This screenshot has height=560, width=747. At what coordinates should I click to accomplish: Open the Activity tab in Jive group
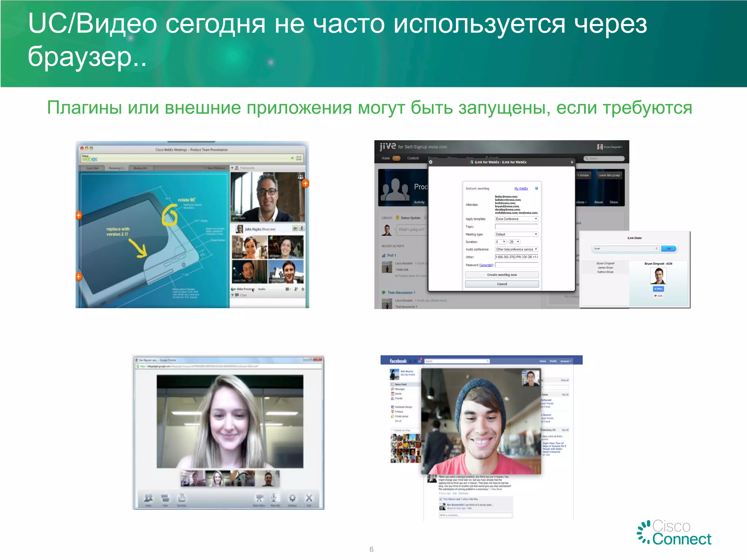(419, 202)
